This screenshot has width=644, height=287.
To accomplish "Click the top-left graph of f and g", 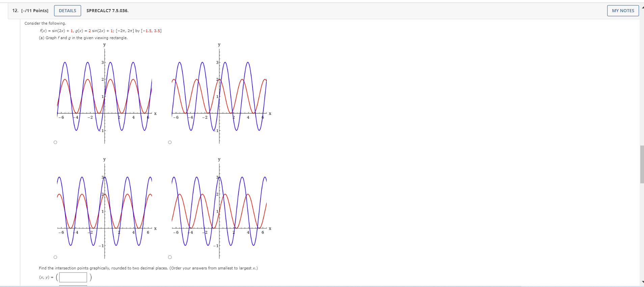I will (106, 94).
